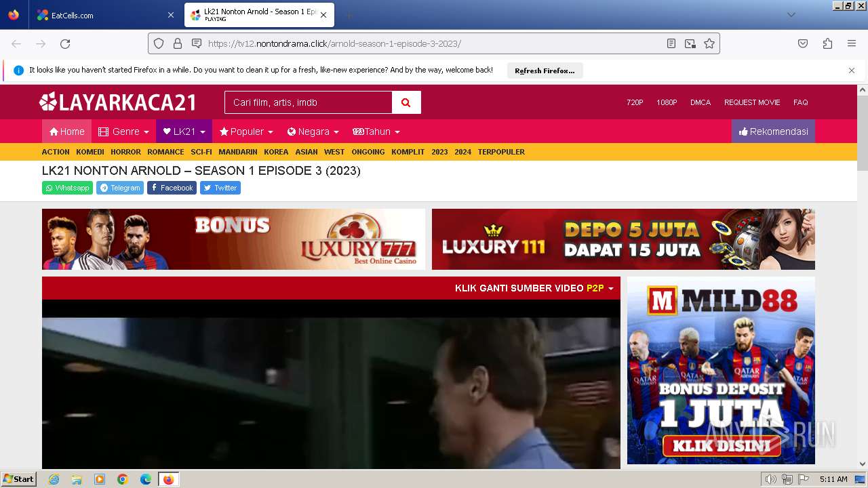
Task: Open the list all tabs chevron
Action: pyautogui.click(x=791, y=15)
